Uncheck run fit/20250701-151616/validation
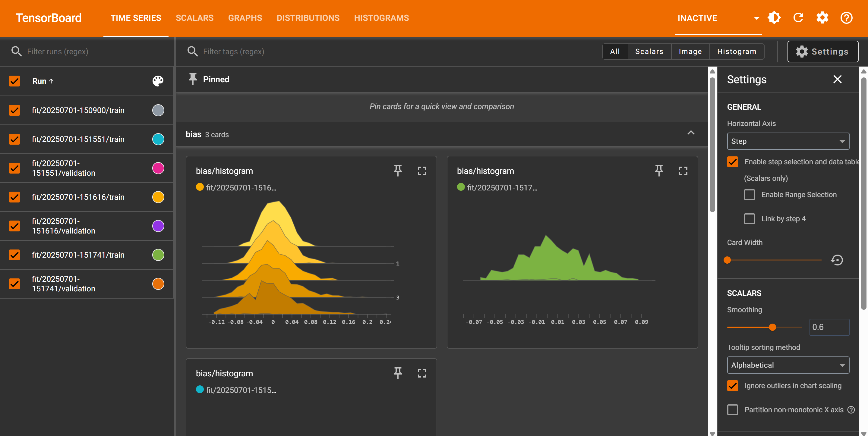The width and height of the screenshot is (868, 436). (x=14, y=226)
